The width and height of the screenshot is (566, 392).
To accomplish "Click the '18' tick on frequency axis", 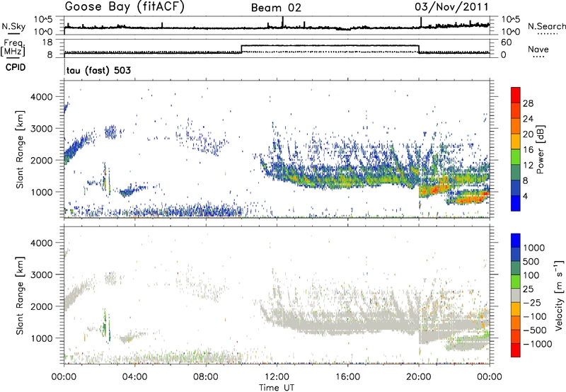I will (47, 42).
